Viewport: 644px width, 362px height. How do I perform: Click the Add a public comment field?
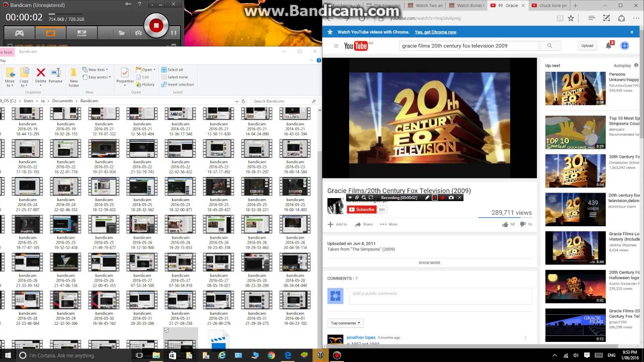pyautogui.click(x=439, y=296)
